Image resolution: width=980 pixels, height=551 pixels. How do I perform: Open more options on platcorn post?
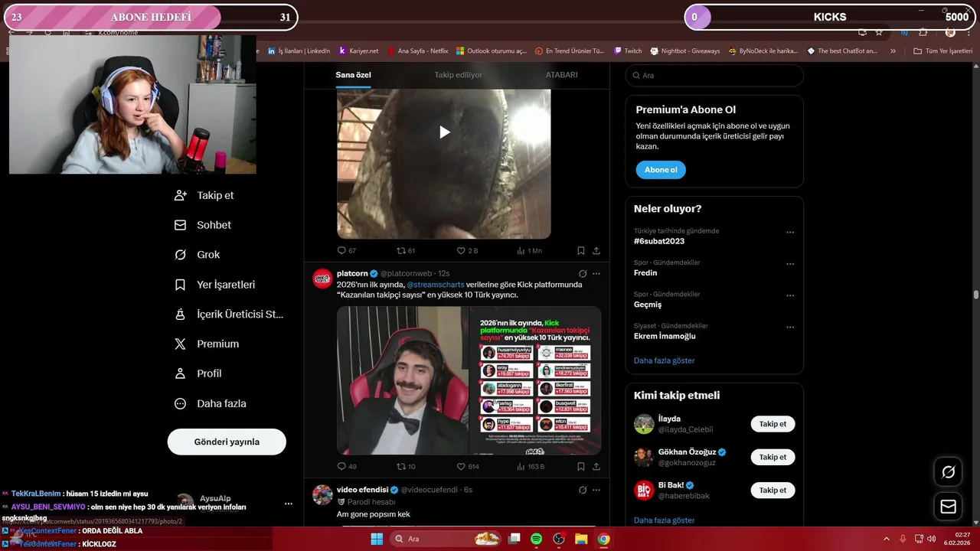(596, 273)
